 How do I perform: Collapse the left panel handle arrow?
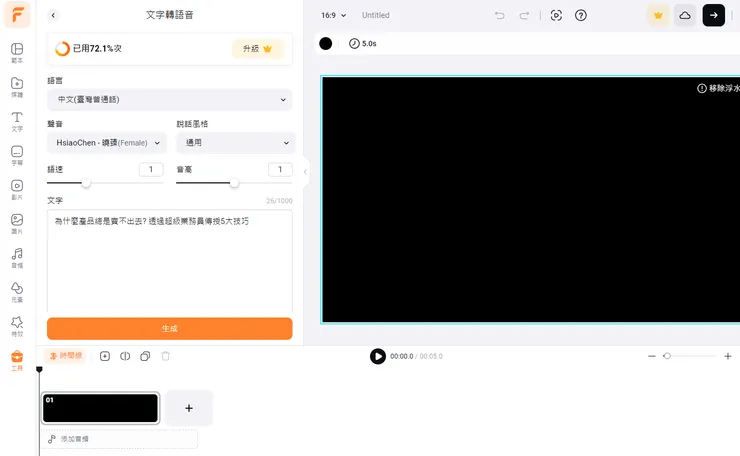pyautogui.click(x=305, y=172)
